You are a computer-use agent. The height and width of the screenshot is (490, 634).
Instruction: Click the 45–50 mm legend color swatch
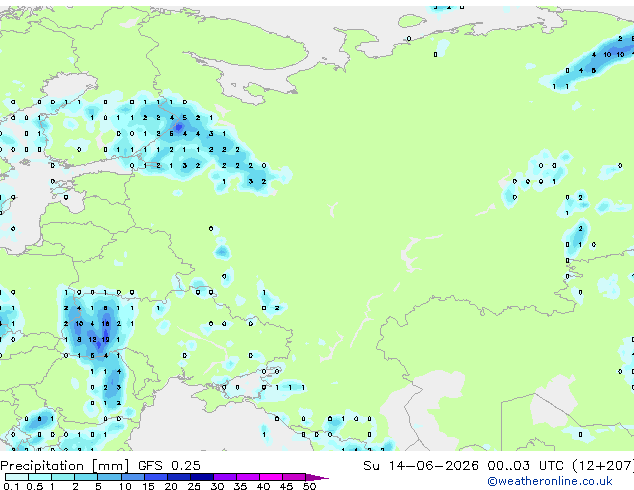294,477
